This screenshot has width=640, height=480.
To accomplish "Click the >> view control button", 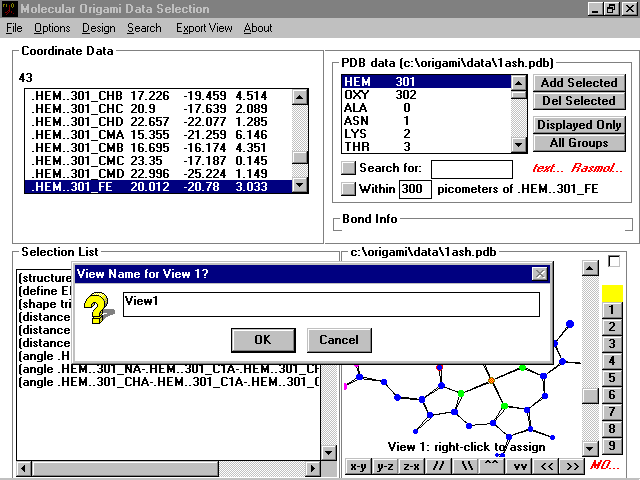I will coord(572,467).
